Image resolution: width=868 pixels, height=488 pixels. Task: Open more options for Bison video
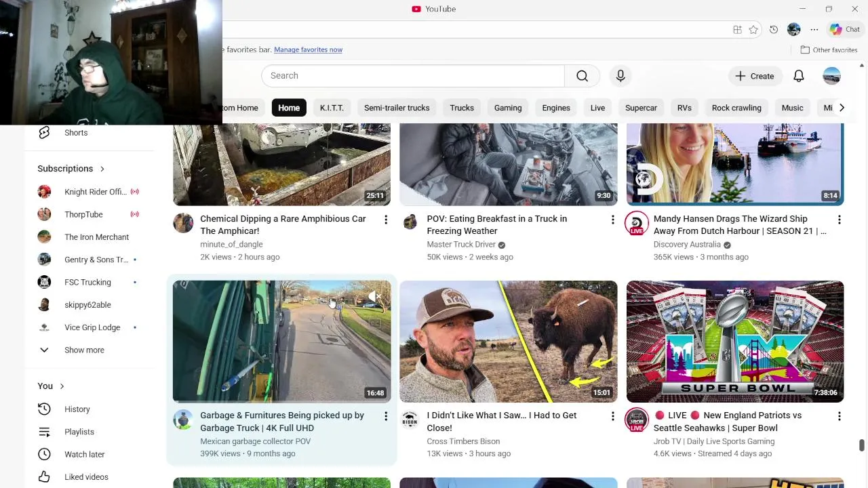612,416
